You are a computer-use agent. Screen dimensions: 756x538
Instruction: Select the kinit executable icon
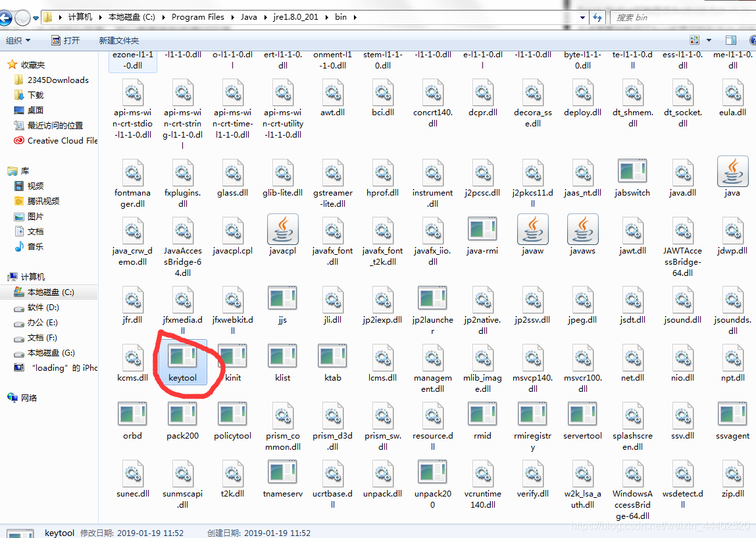(x=233, y=356)
